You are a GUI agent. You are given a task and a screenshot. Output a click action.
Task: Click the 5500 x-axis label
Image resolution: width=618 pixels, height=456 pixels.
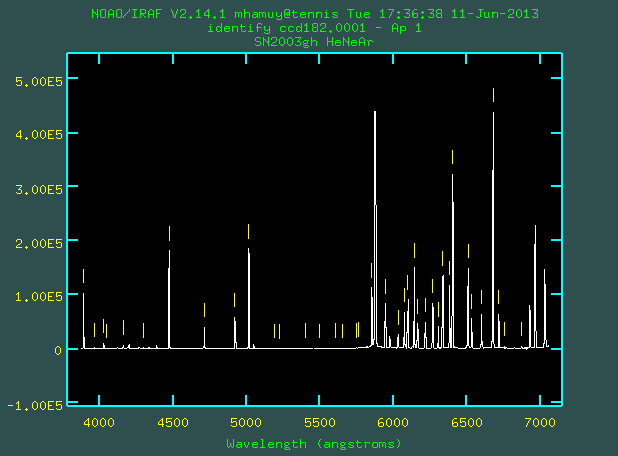point(320,423)
